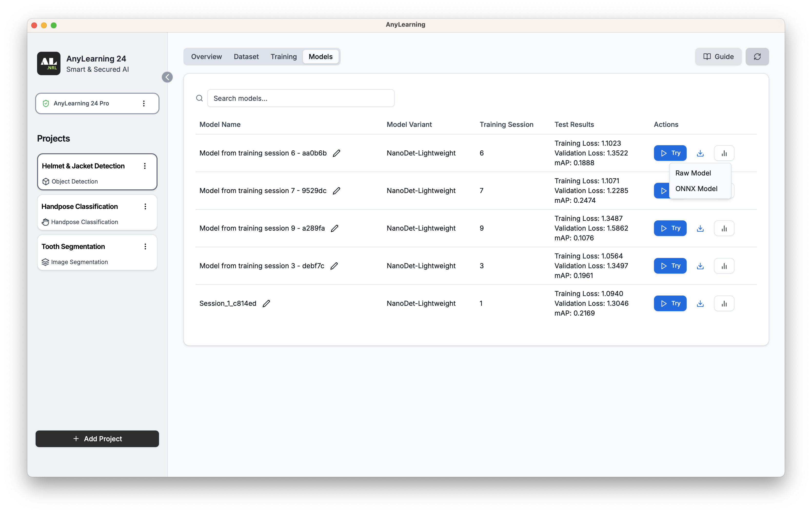Viewport: 812px width, 513px height.
Task: Open metrics chart for session 3 model
Action: 724,266
